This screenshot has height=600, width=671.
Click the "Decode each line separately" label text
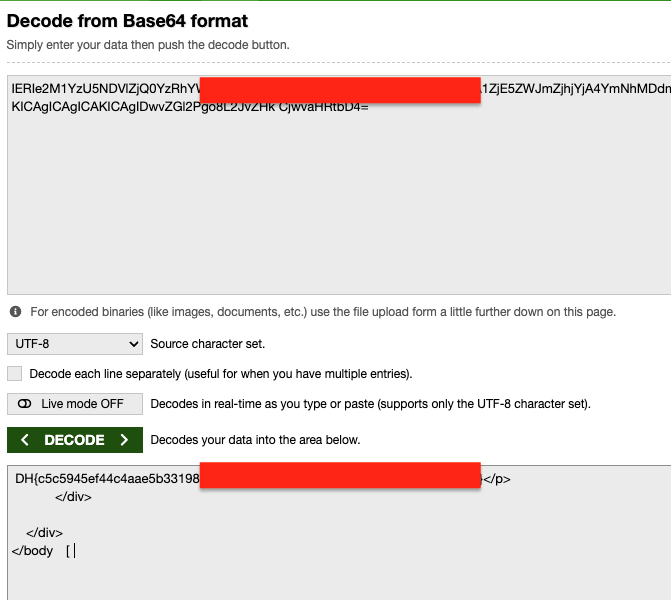click(220, 374)
